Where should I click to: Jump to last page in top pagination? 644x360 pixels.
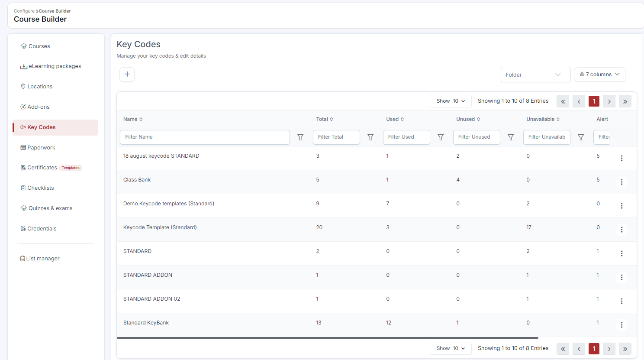coord(625,101)
